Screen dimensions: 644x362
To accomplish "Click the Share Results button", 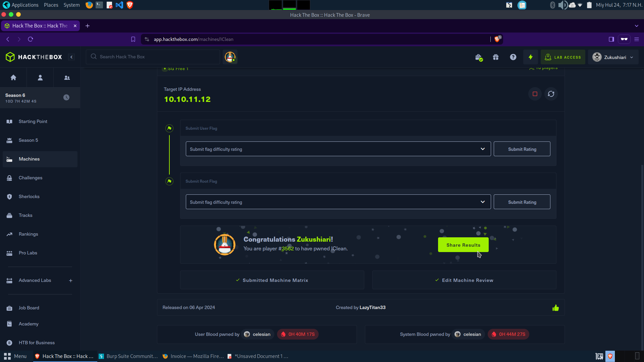I will pos(463,245).
